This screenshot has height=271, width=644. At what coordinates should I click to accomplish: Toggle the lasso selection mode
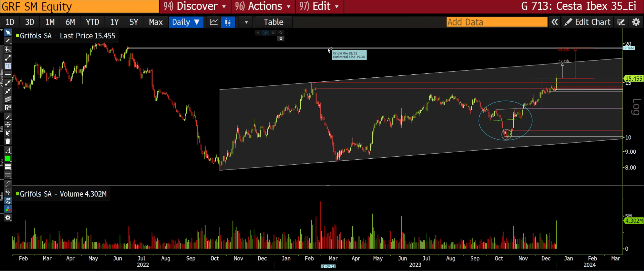pos(8,184)
